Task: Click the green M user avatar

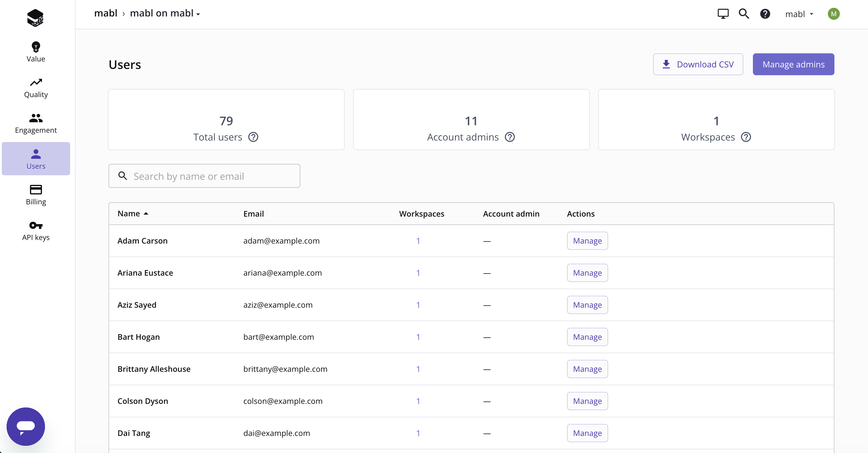Action: coord(833,14)
